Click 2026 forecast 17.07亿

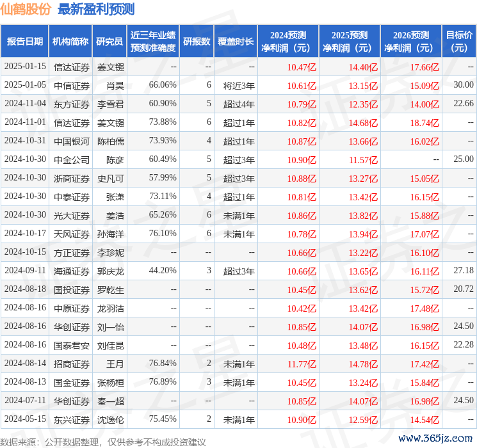(x=424, y=234)
